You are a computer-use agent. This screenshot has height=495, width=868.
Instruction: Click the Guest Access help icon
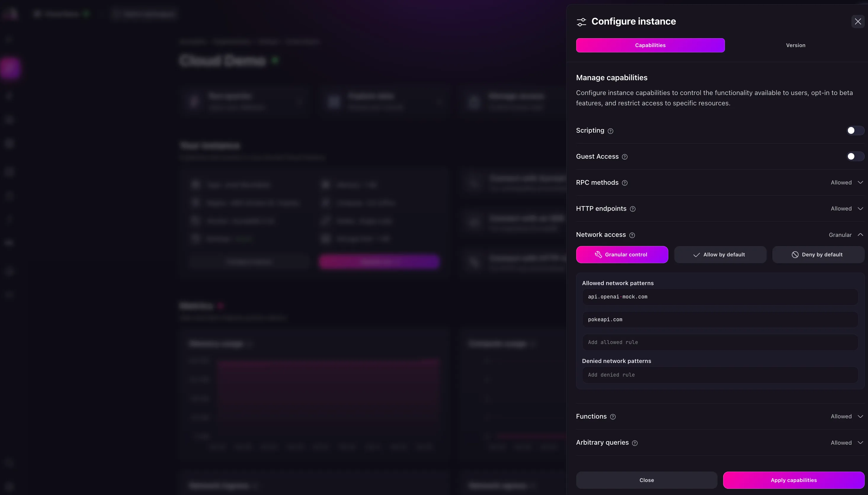[624, 157]
